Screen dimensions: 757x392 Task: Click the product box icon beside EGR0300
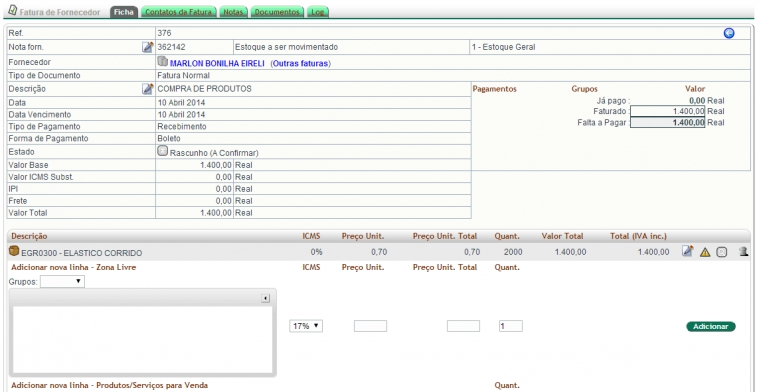pos(14,251)
